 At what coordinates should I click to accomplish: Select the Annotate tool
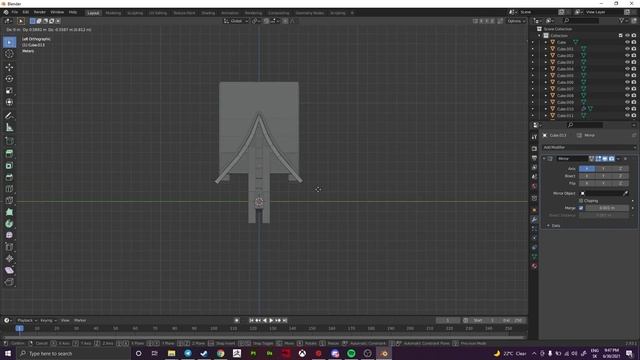[x=9, y=116]
